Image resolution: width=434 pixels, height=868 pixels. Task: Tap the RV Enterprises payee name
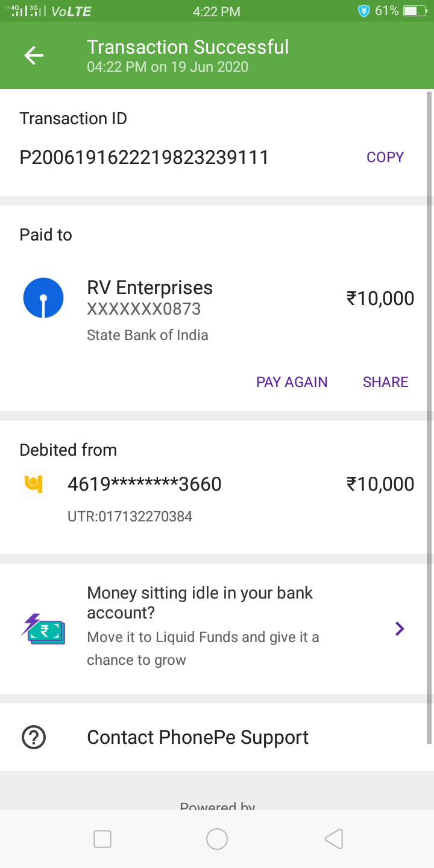point(149,288)
